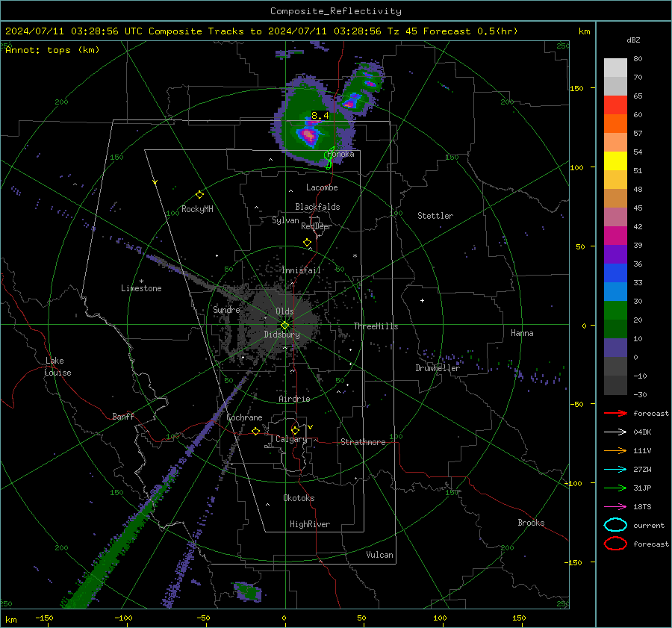672x628 pixels.
Task: Click the Limestone label
Action: click(141, 288)
